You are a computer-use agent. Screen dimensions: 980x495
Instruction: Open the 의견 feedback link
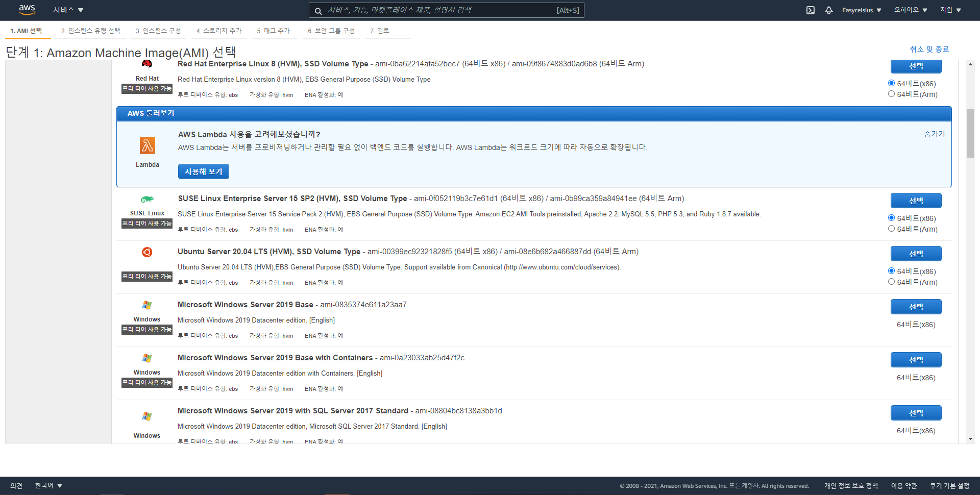[x=16, y=486]
